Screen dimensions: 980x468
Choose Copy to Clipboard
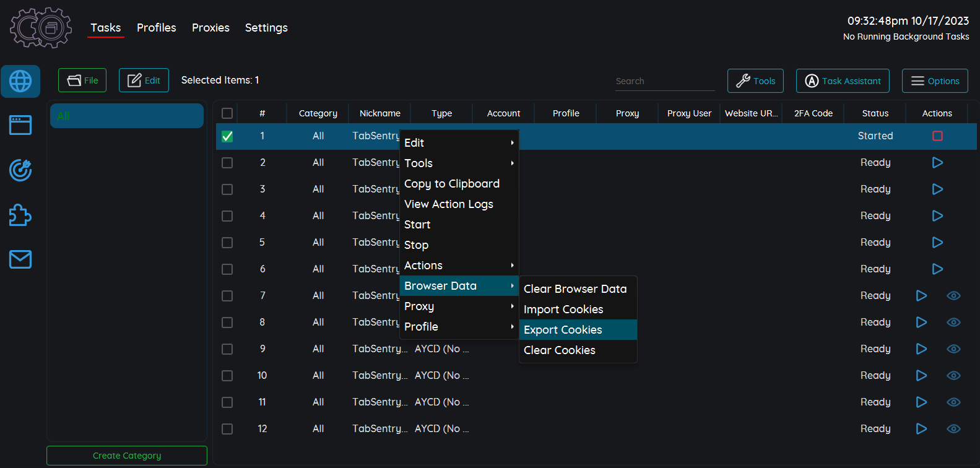click(459, 183)
